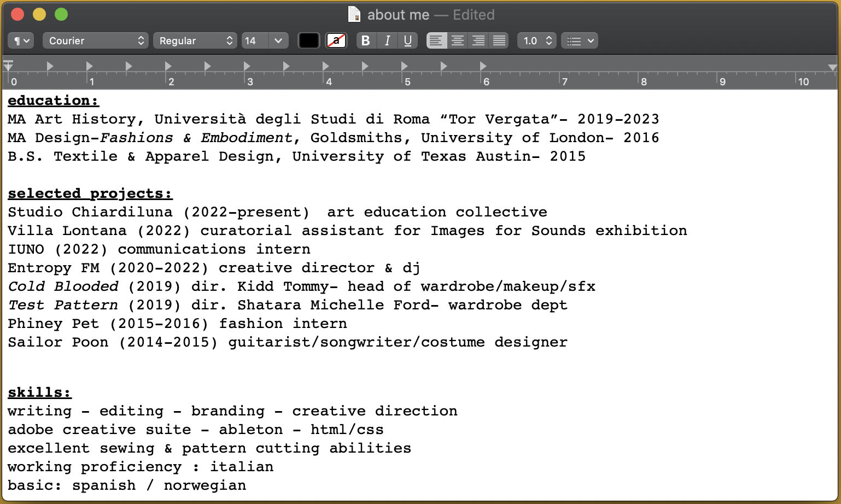Click 'IUNO (2022) communications intern' line
The width and height of the screenshot is (841, 504).
(159, 249)
